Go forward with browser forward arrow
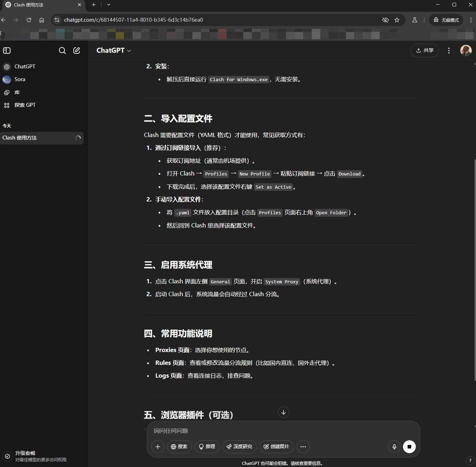 coord(16,20)
